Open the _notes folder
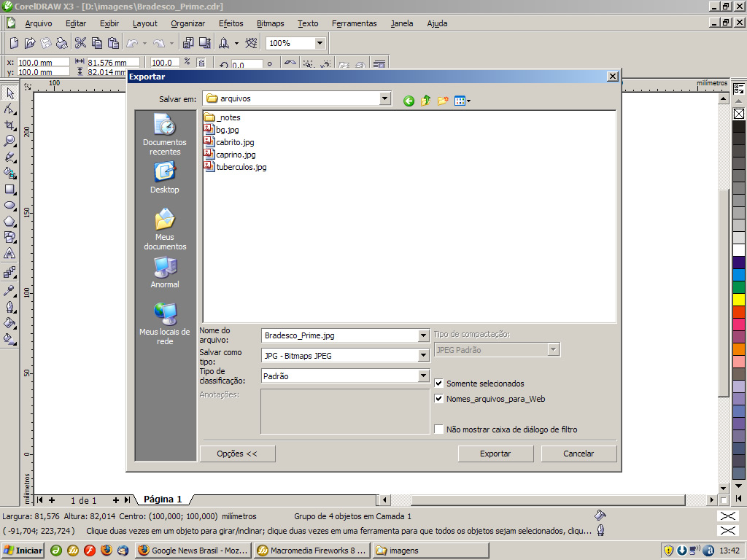The height and width of the screenshot is (560, 747). pos(222,117)
